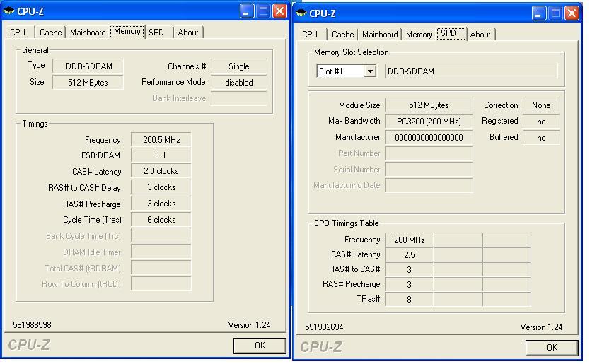Open CPU tab in left CPU-Z window

[x=18, y=33]
